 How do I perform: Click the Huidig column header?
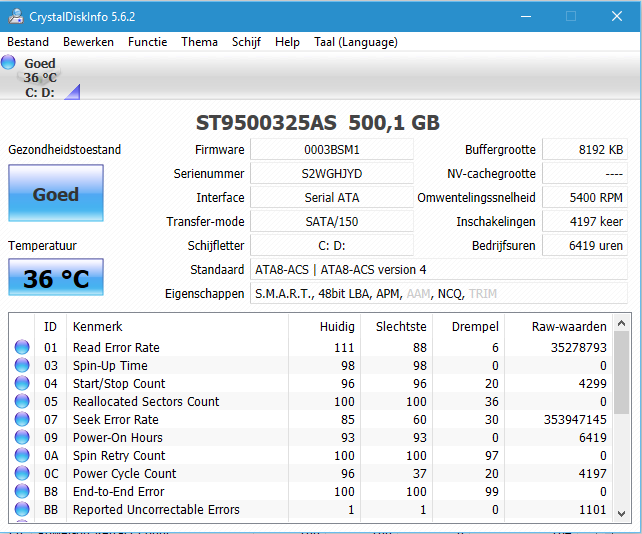(x=324, y=326)
